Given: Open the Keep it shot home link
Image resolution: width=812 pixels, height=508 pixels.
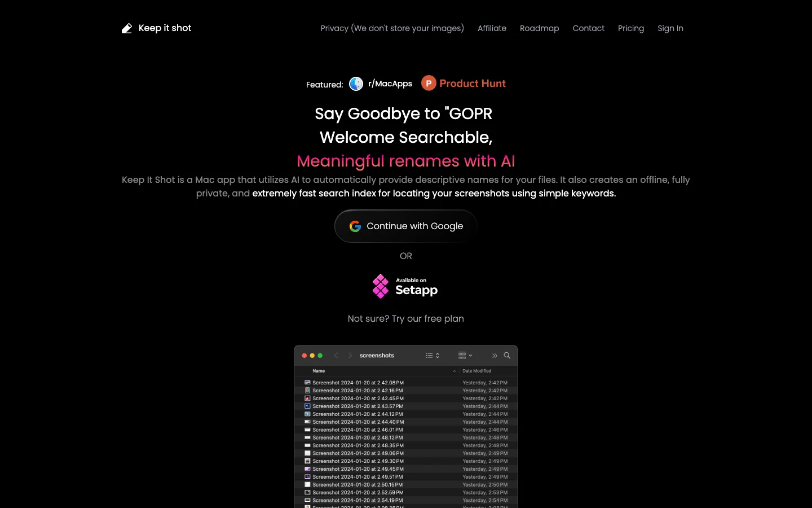Looking at the screenshot, I should point(157,28).
